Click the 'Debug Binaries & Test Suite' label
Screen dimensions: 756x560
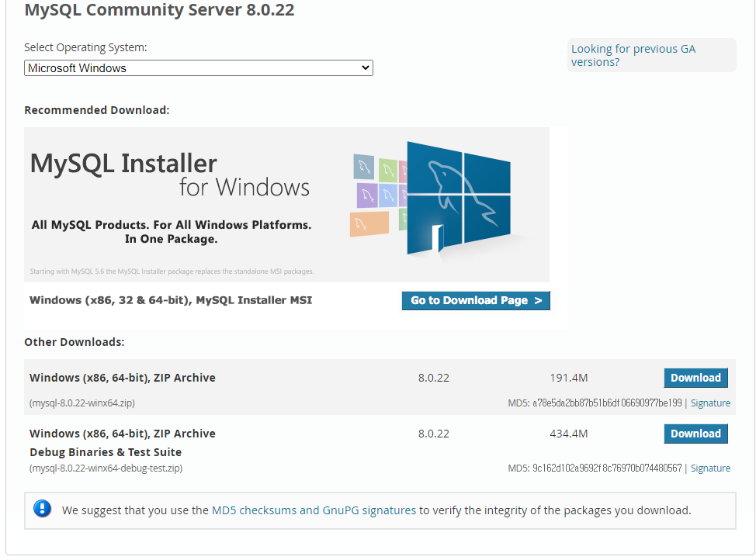(106, 452)
